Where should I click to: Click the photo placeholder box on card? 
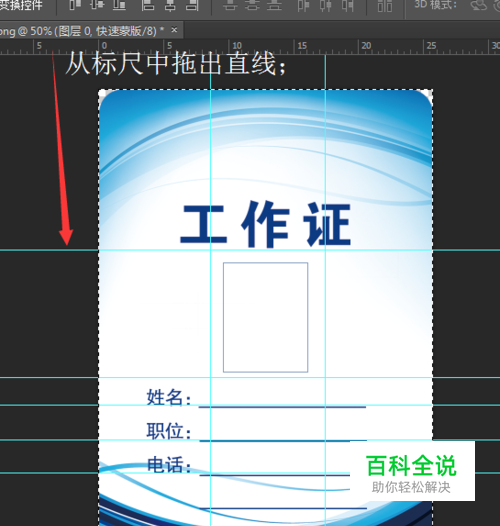(265, 317)
